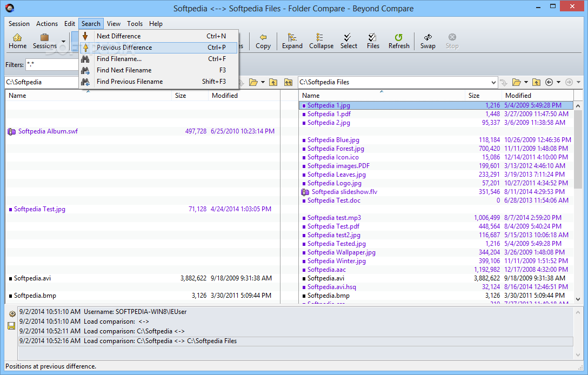The image size is (588, 375).
Task: Click right pane back arrow icon
Action: (x=549, y=82)
